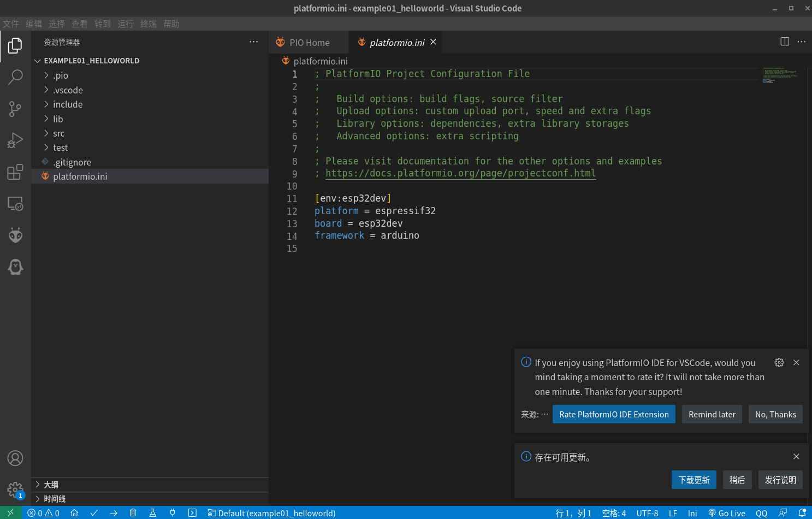812x519 pixels.
Task: Open notification settings gear for rating prompt
Action: click(779, 362)
